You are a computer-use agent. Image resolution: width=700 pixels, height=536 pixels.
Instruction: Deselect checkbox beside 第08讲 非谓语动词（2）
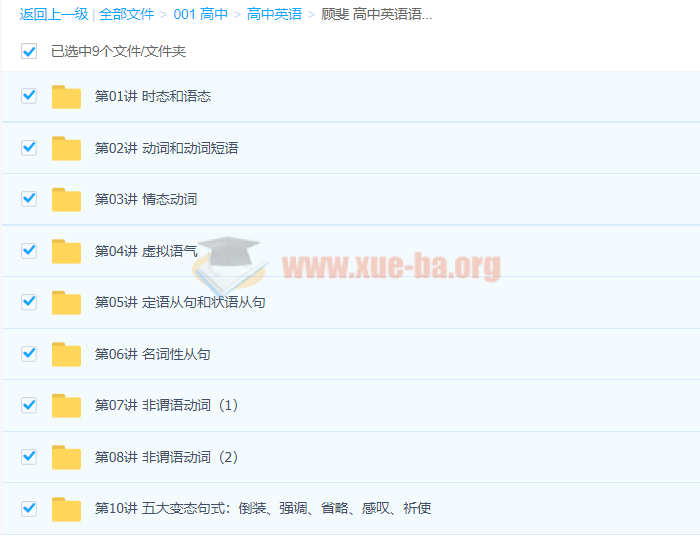point(29,457)
